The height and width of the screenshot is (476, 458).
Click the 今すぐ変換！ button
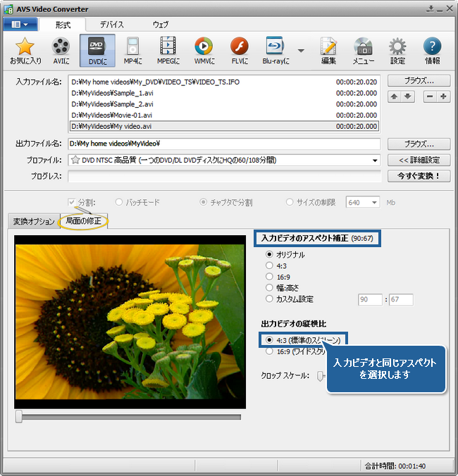(x=419, y=176)
